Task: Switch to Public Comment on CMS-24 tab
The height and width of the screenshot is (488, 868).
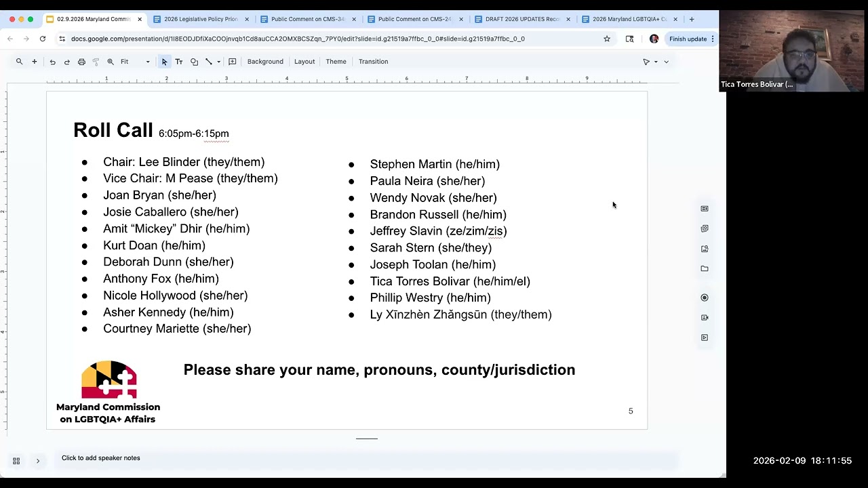Action: (x=414, y=19)
